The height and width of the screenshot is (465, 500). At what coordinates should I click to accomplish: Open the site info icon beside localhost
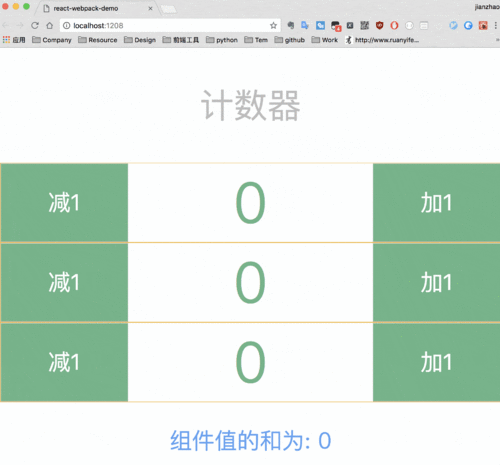(67, 25)
